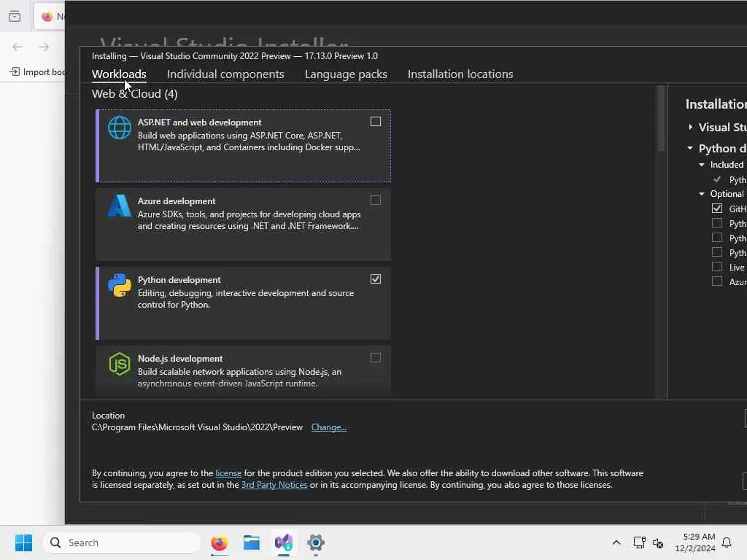Expand the Visual Studio core editor node
The width and height of the screenshot is (747, 560).
pyautogui.click(x=690, y=127)
